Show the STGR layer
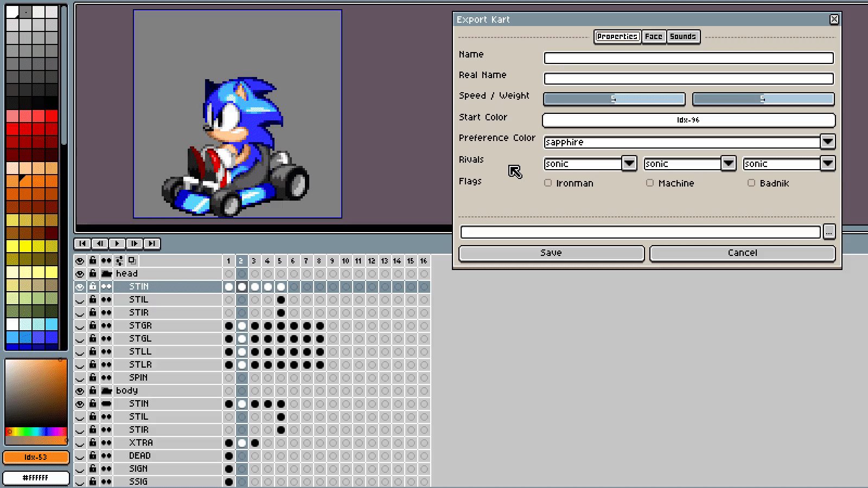Screen dimensions: 868x488 click(80, 326)
